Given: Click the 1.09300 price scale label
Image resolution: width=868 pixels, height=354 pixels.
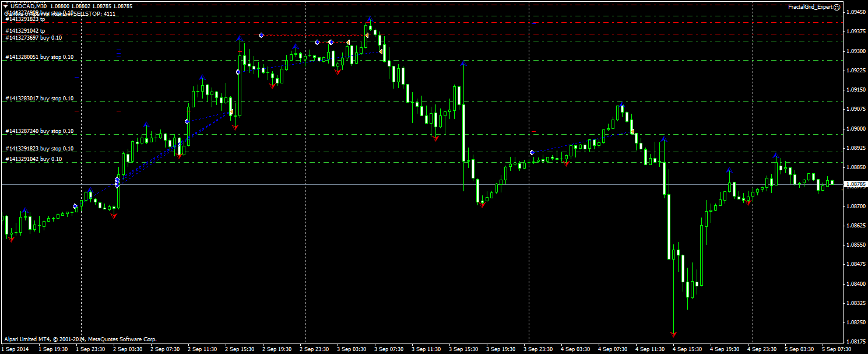Looking at the screenshot, I should [x=857, y=51].
